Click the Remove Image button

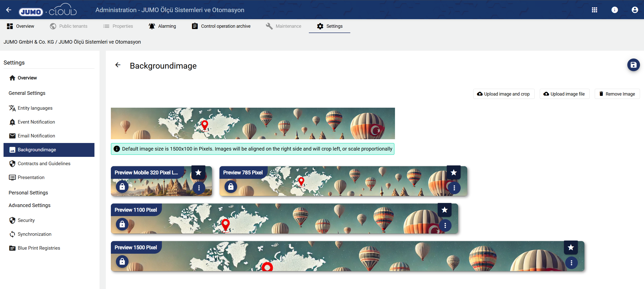tap(617, 94)
